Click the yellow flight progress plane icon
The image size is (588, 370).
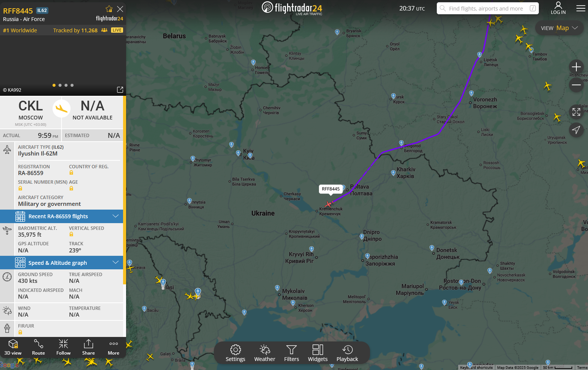(62, 109)
